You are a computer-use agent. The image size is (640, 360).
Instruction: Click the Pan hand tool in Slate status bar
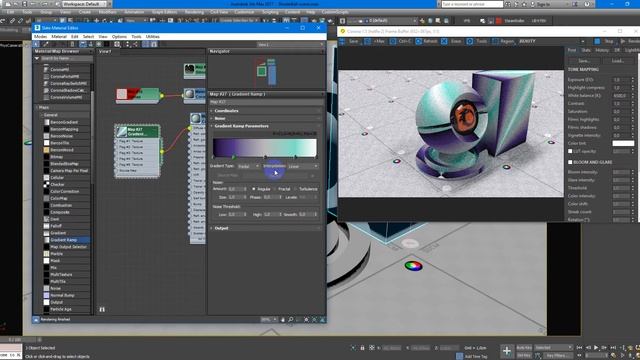[x=282, y=320]
